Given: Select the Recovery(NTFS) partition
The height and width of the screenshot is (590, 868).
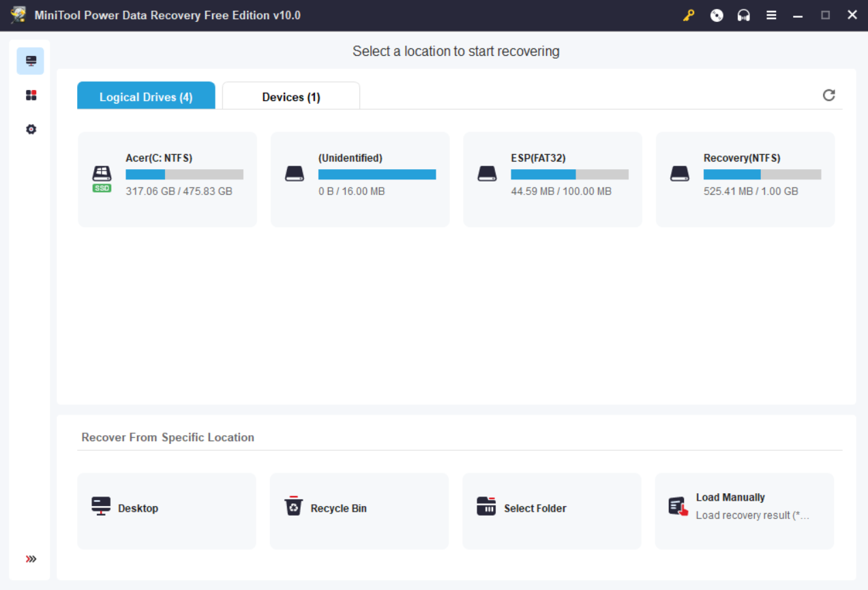Looking at the screenshot, I should coord(745,179).
